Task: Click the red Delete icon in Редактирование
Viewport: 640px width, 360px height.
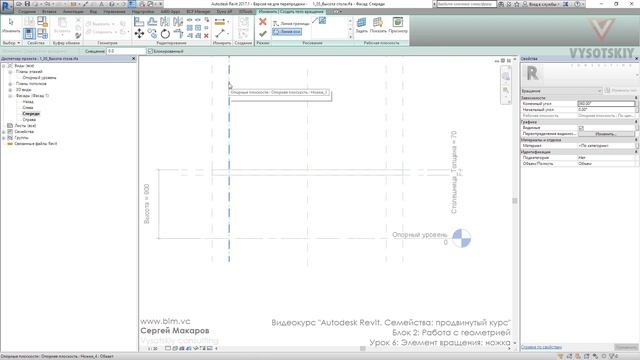Action: 206,36
